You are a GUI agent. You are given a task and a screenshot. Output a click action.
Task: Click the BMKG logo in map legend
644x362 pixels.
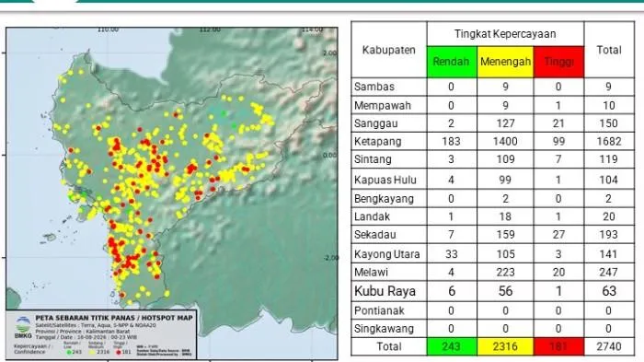(23, 327)
